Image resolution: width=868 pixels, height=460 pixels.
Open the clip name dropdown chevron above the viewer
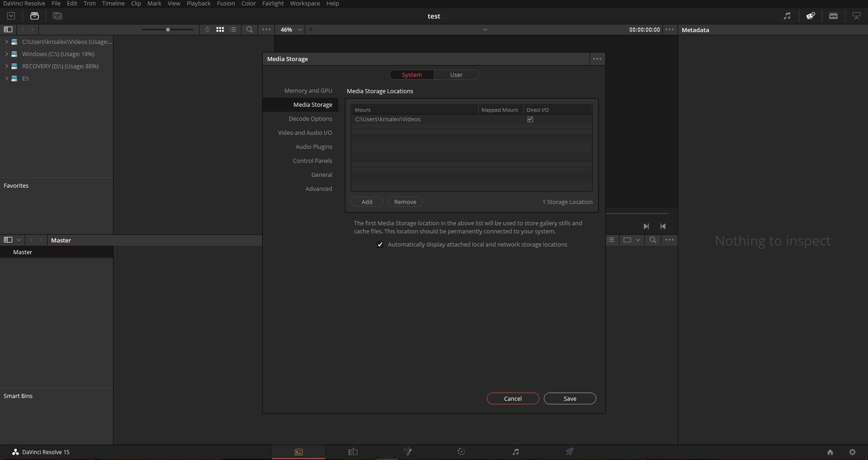[x=485, y=29]
